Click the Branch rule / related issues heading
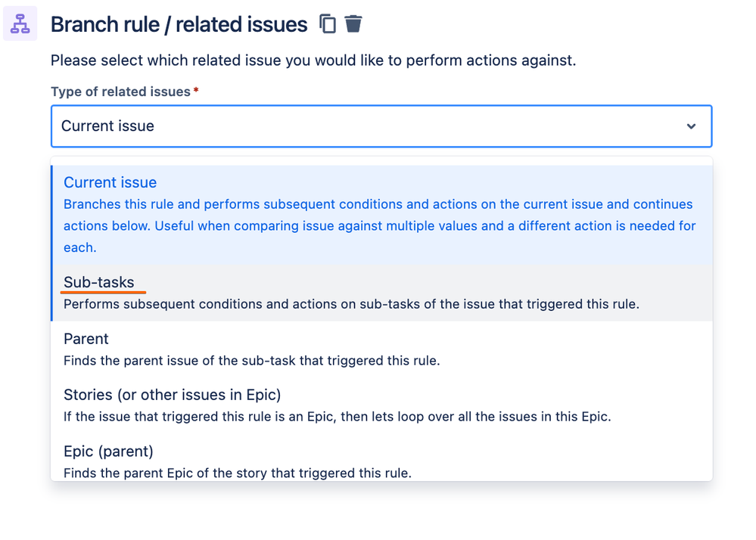This screenshot has height=540, width=756. click(x=179, y=24)
